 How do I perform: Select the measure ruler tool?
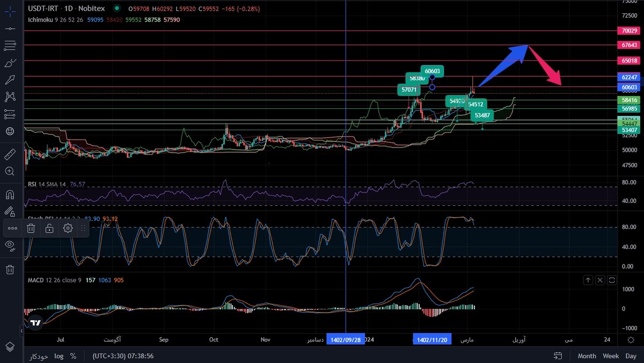pyautogui.click(x=11, y=154)
